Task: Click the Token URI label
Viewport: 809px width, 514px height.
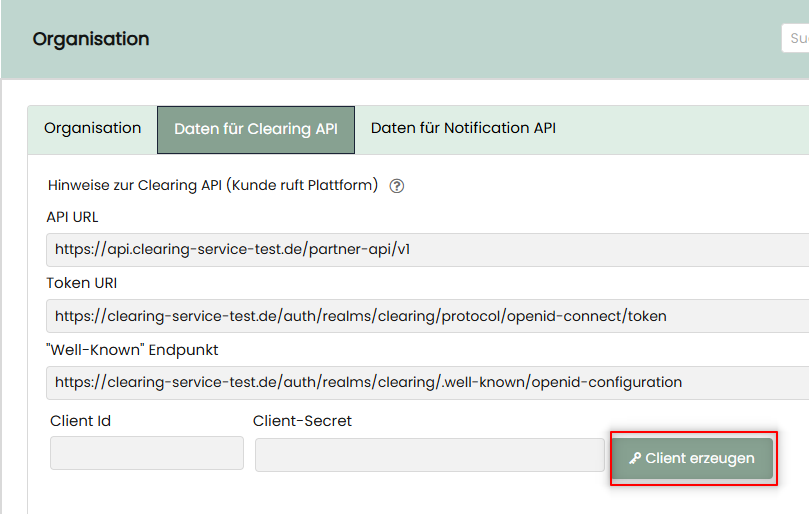Action: coord(82,283)
